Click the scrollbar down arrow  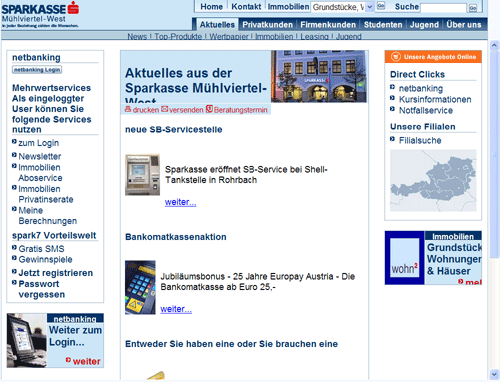pos(494,374)
